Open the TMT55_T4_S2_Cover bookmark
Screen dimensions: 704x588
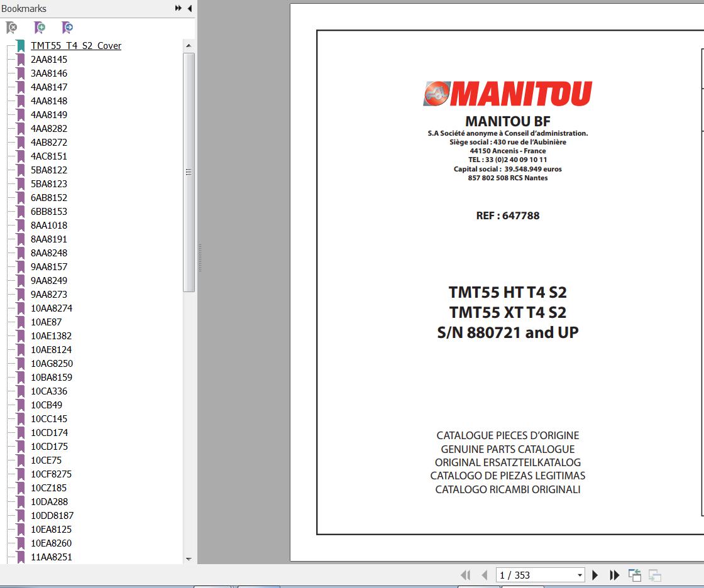pyautogui.click(x=76, y=46)
